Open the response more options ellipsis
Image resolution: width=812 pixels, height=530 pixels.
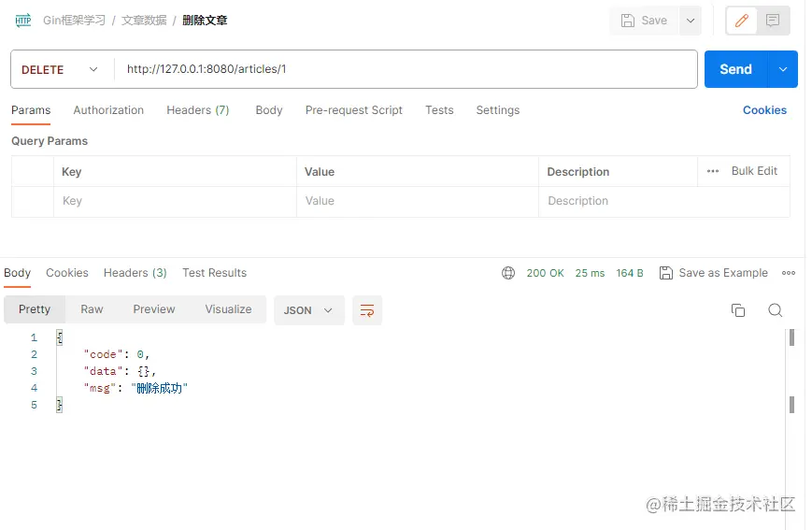pyautogui.click(x=789, y=273)
